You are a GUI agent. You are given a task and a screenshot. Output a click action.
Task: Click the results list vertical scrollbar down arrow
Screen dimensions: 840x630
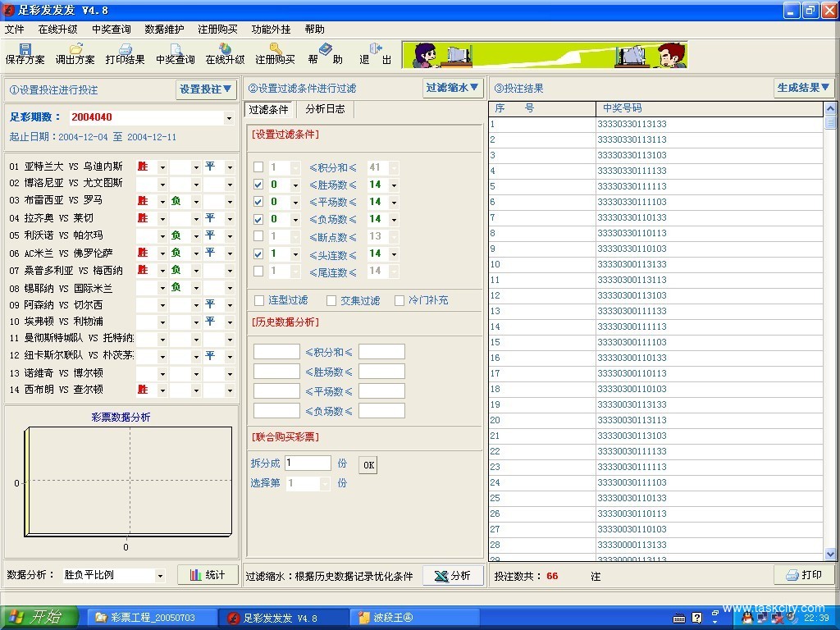click(830, 555)
